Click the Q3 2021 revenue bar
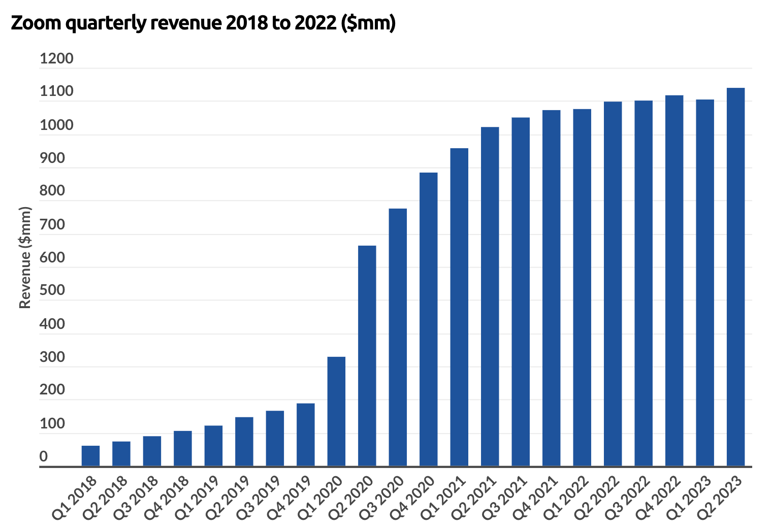Viewport: 772px width, 532px height. coord(521,292)
